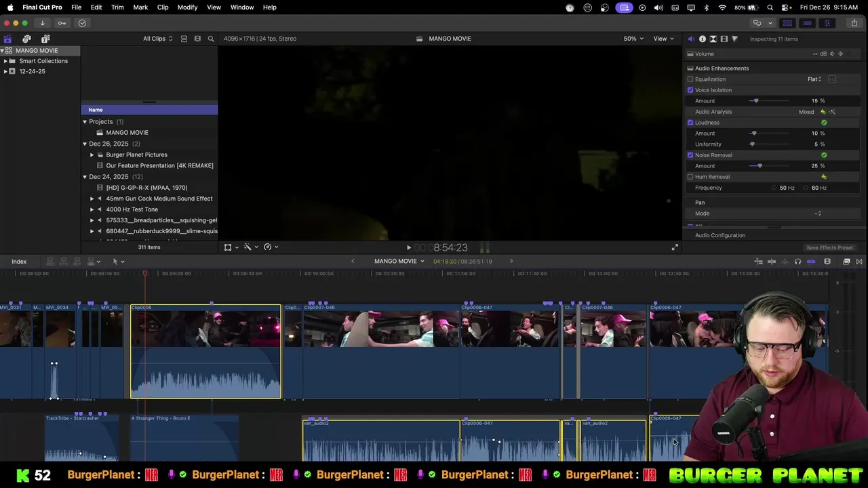Collapse the Dec 26, 2025 group
Image resolution: width=868 pixels, height=488 pixels.
(85, 144)
